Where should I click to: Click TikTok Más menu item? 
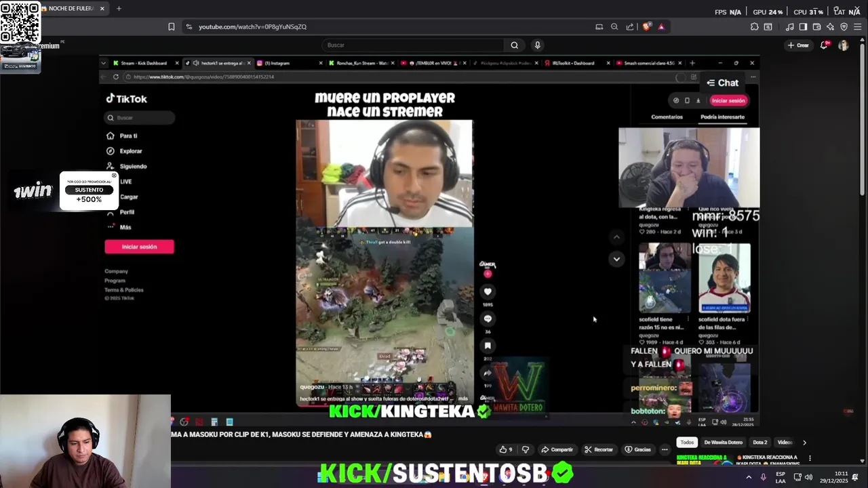119,227
